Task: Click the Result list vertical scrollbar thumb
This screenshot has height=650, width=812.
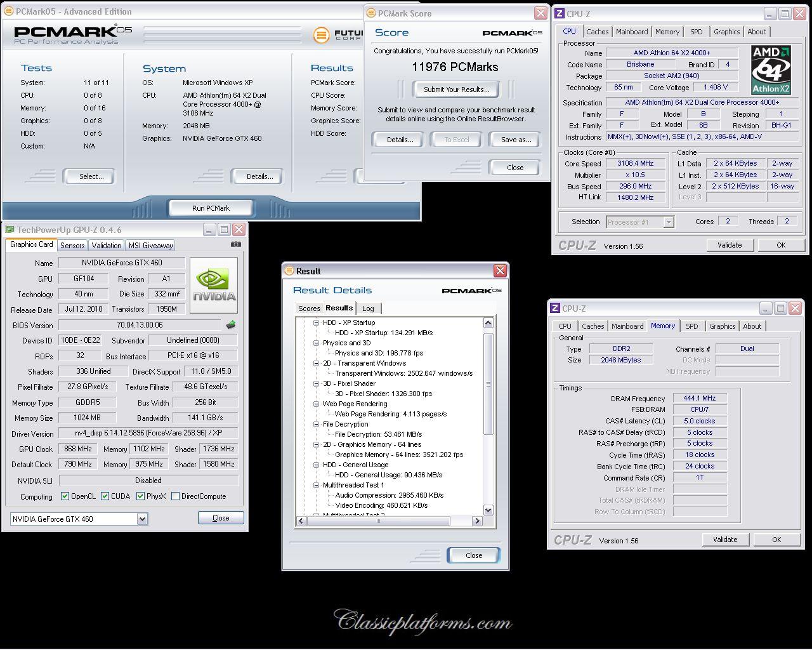Action: click(x=488, y=383)
